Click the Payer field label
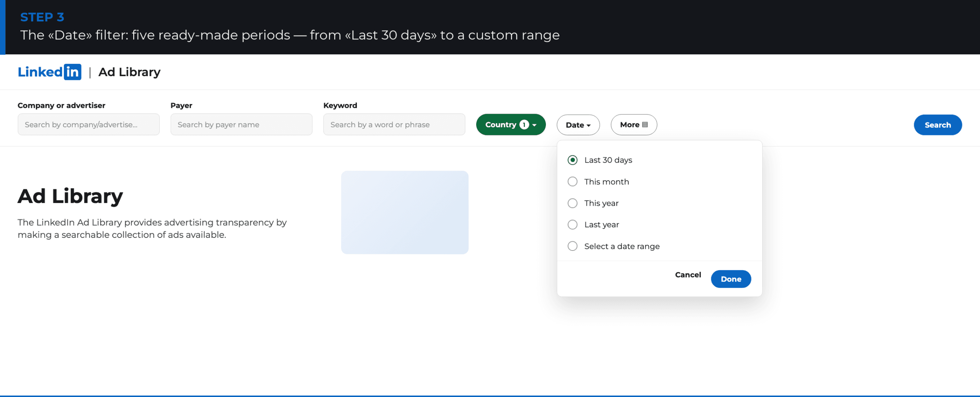The image size is (980, 397). coord(181,105)
